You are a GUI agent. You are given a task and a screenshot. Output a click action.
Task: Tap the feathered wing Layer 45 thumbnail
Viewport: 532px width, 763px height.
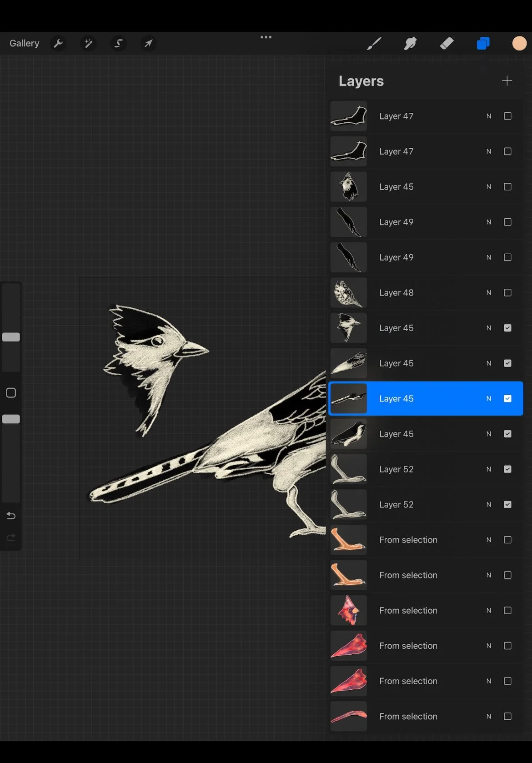coord(349,363)
